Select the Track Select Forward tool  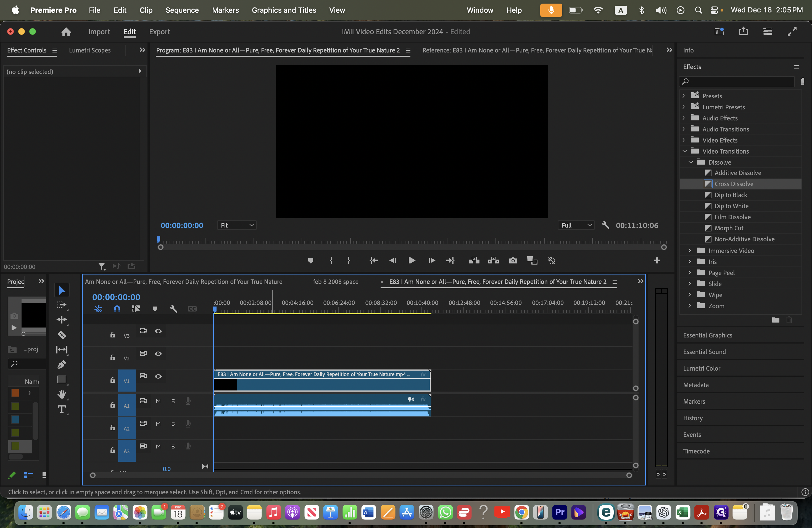click(x=62, y=305)
